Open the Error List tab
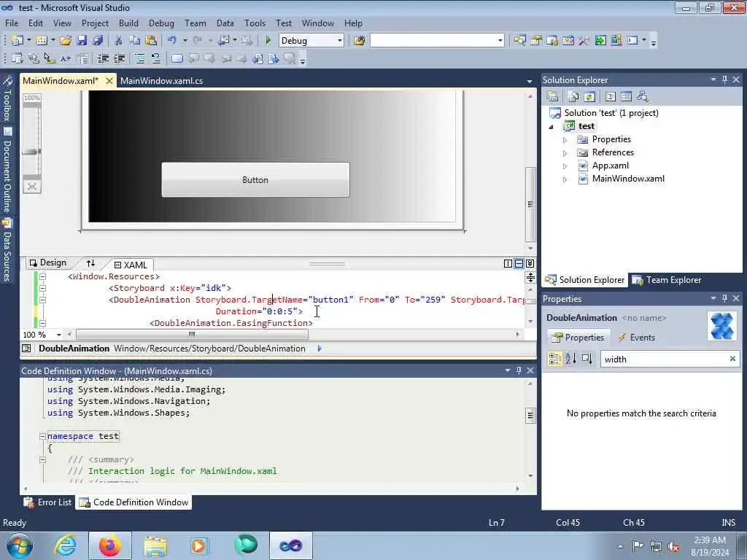 [x=48, y=502]
